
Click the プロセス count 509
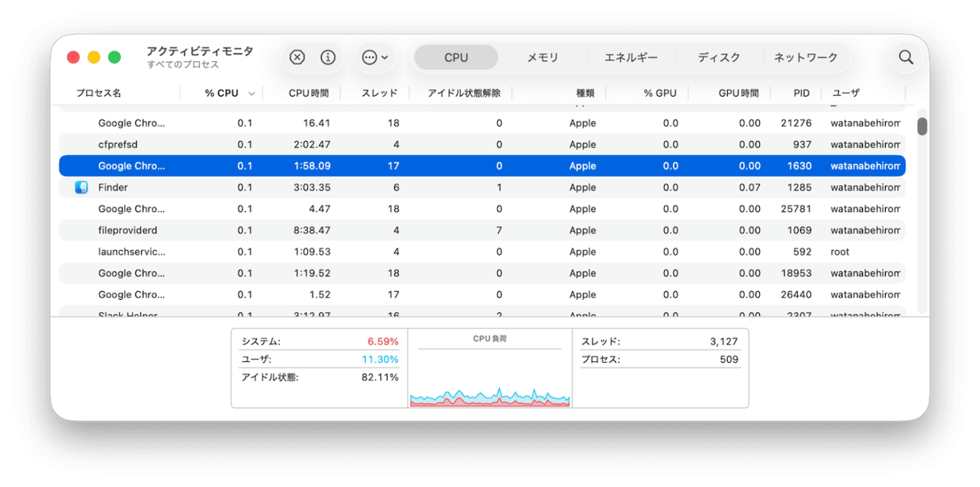(729, 359)
